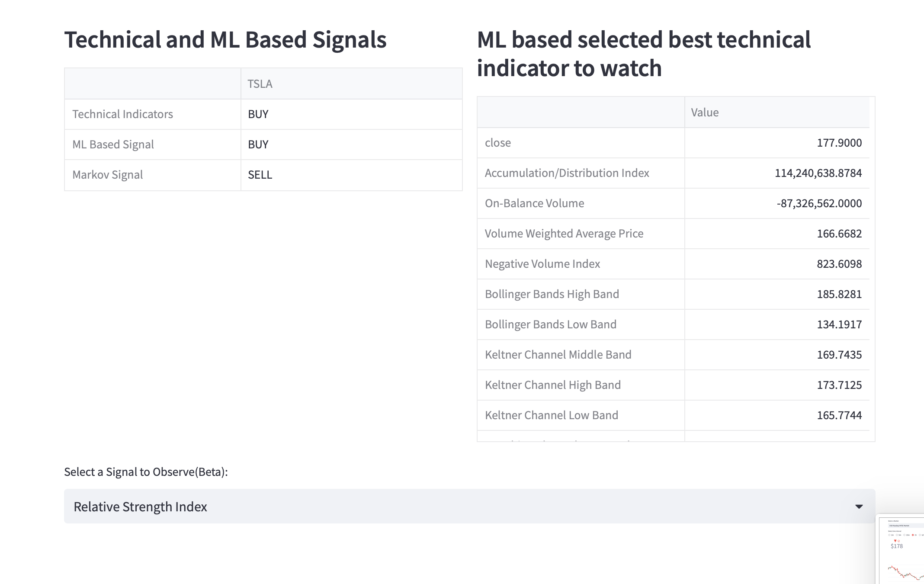
Task: Click the ML Based Signal BUY cell
Action: coord(351,144)
